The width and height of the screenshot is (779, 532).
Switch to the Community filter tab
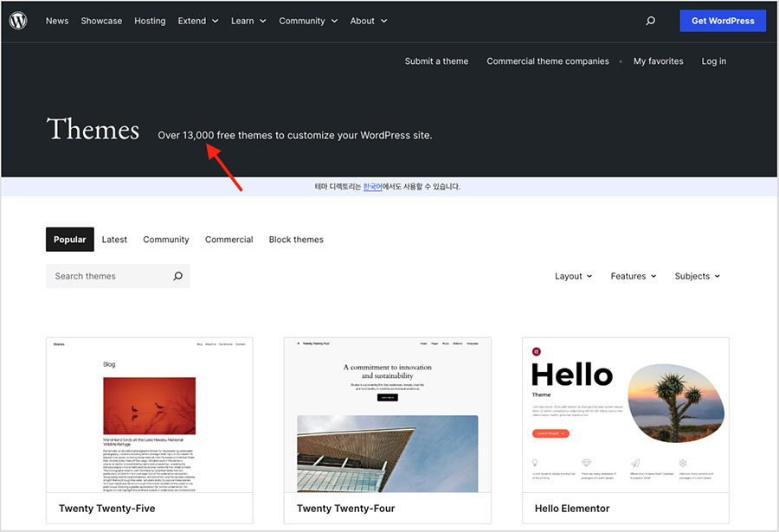[x=166, y=240]
